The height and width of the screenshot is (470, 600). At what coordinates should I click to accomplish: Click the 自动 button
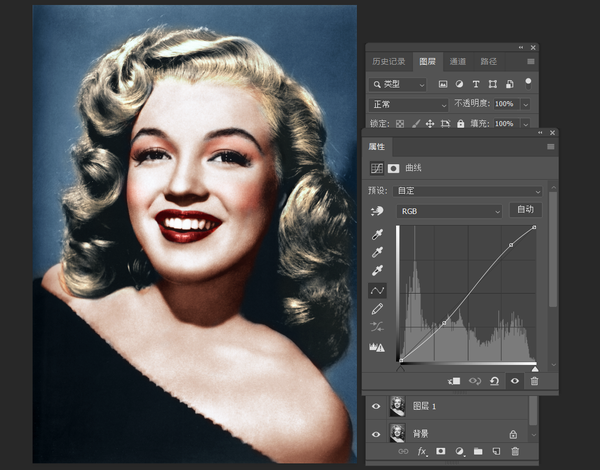[525, 210]
